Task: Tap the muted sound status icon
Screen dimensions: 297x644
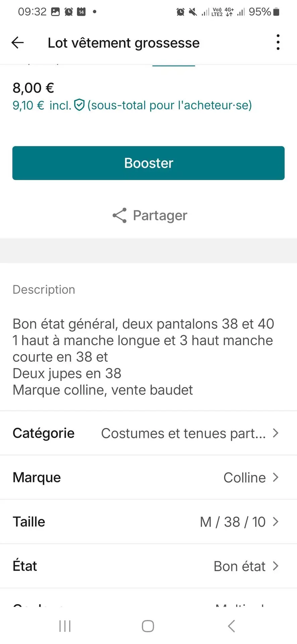Action: [x=193, y=12]
